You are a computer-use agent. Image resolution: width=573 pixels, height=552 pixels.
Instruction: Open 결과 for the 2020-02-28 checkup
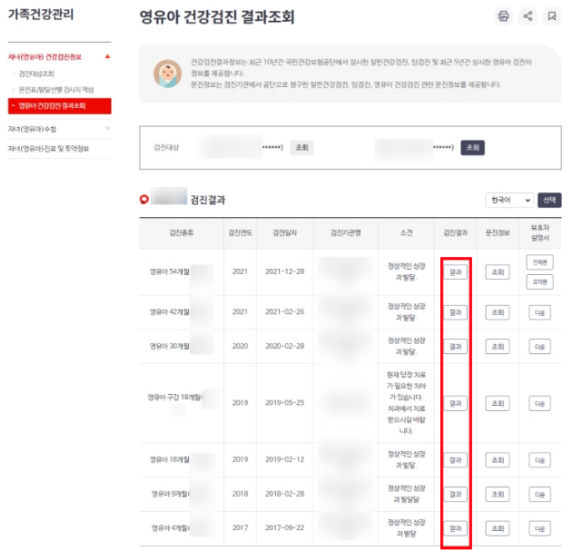point(455,346)
